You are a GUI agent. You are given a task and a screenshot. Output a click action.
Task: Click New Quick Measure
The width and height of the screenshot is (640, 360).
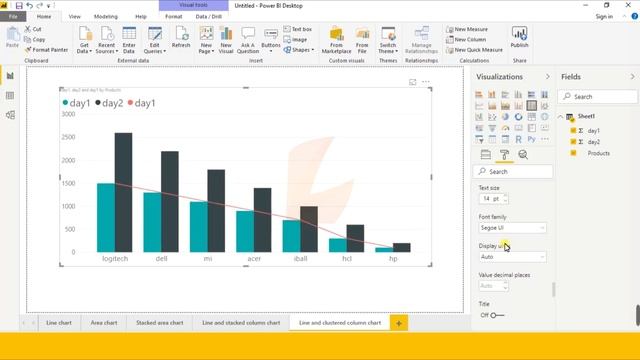pyautogui.click(x=474, y=50)
